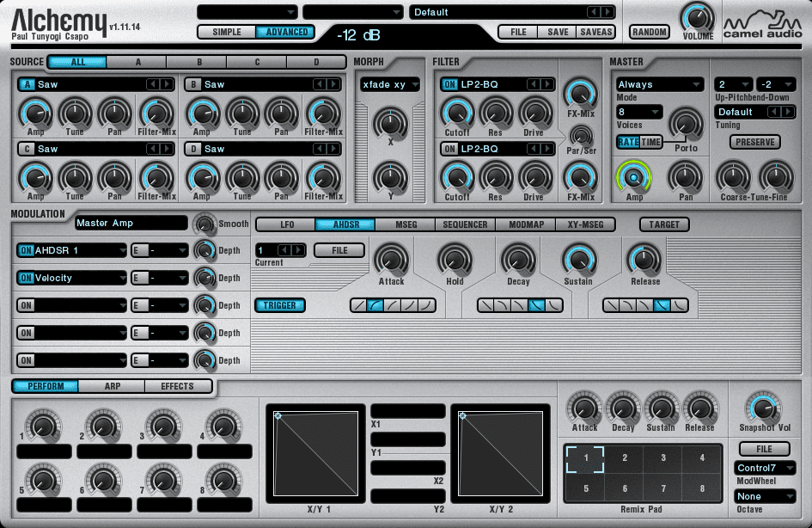Click the Porto knob
812x528 pixels.
coord(686,125)
